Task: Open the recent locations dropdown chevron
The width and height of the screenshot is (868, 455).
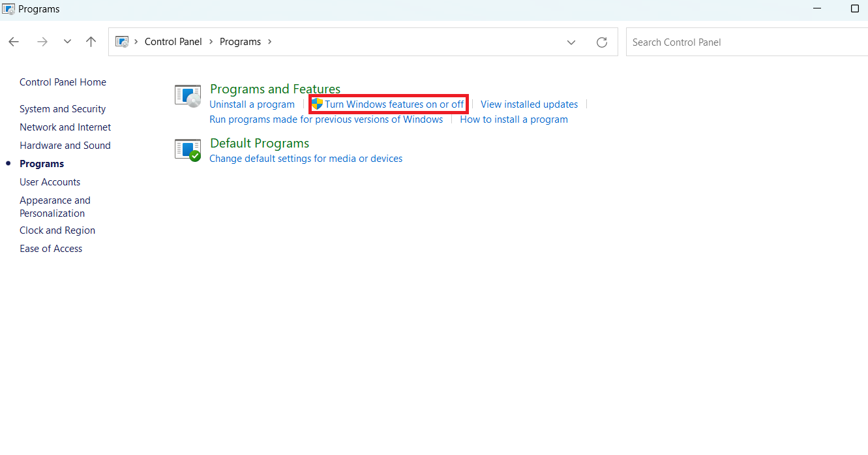Action: [x=67, y=42]
